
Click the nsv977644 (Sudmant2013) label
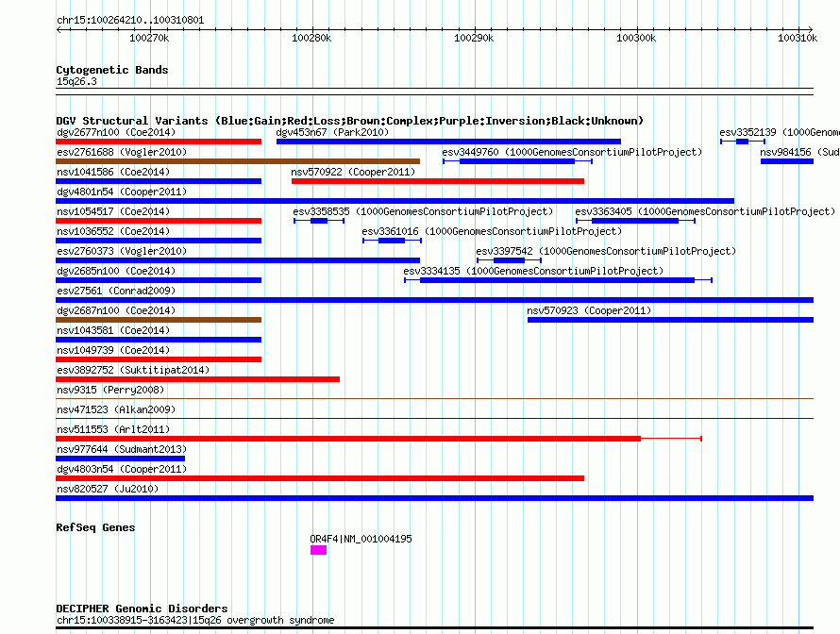click(x=122, y=449)
